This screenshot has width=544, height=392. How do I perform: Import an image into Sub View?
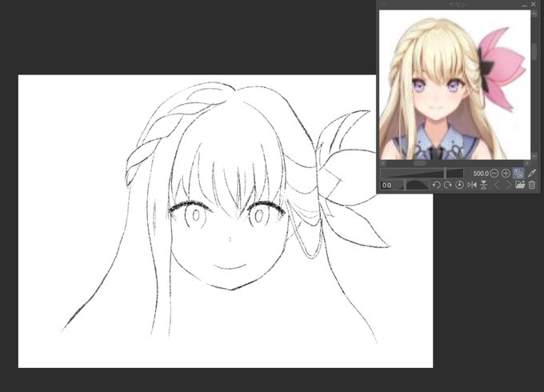pos(520,185)
